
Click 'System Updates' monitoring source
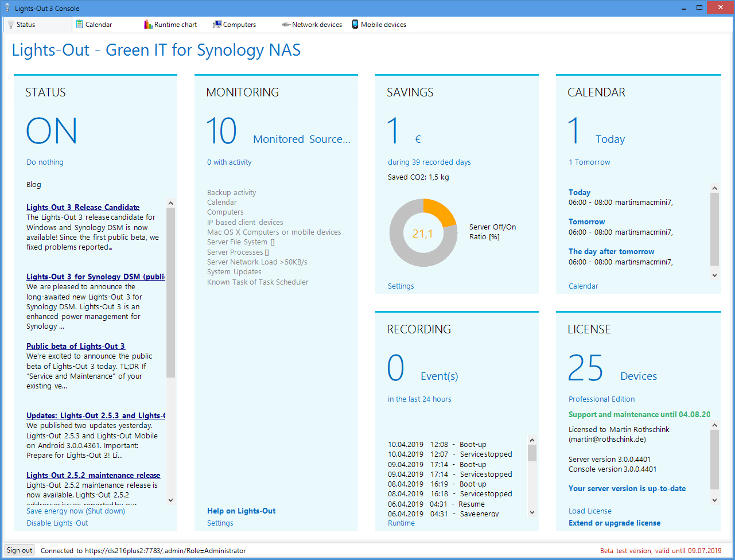[x=234, y=271]
